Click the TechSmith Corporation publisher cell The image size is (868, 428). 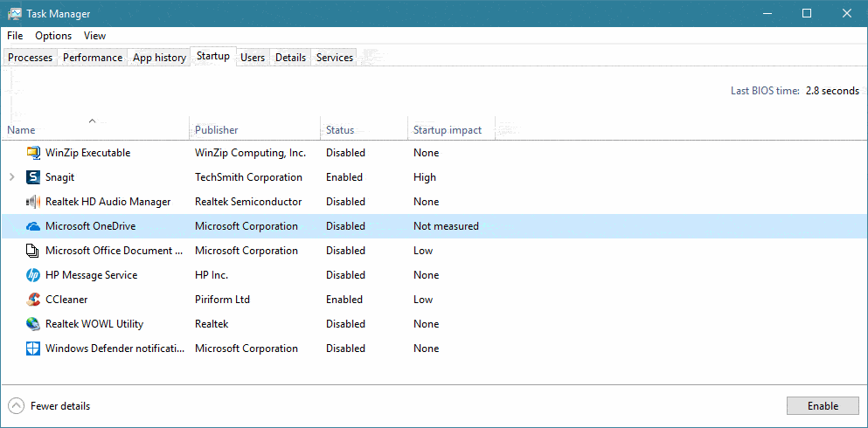248,177
